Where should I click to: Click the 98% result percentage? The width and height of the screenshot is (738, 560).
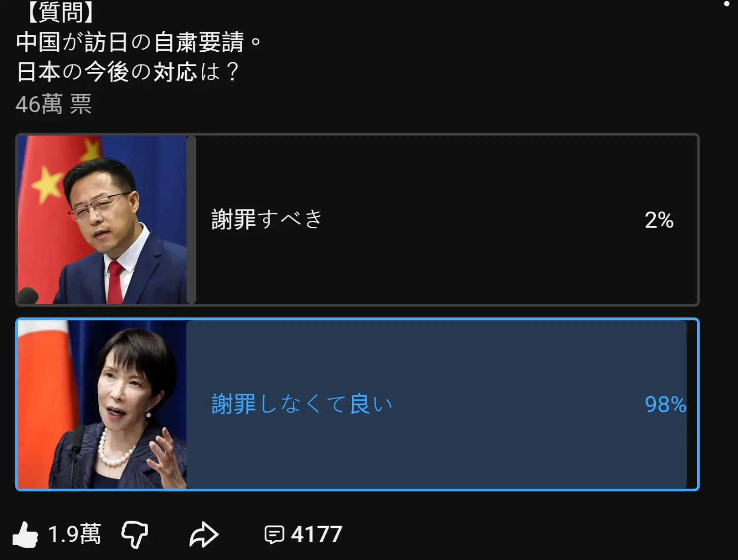click(x=665, y=404)
